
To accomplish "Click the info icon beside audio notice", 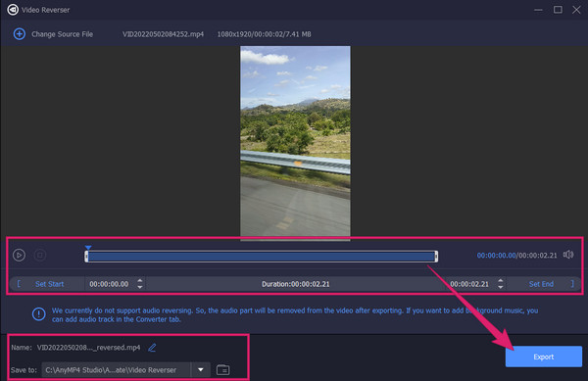I will coord(38,314).
